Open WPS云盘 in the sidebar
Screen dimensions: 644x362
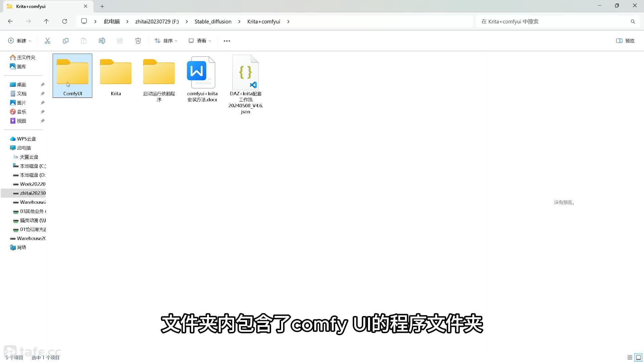coord(23,139)
